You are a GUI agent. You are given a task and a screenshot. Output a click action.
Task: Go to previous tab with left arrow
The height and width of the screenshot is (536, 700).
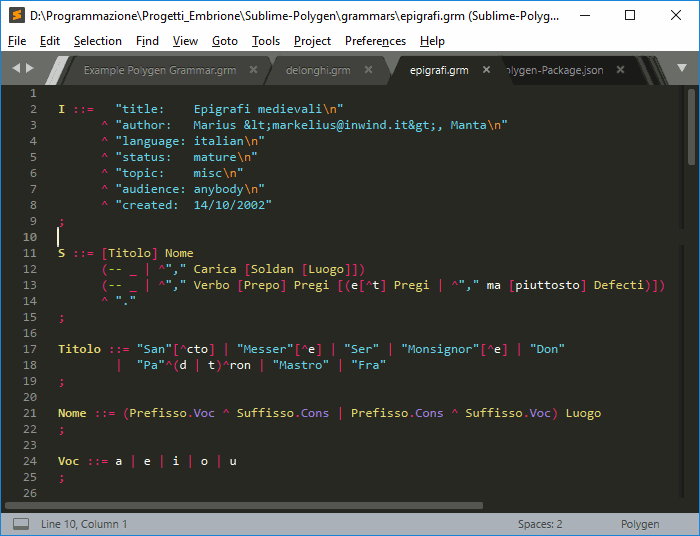[x=17, y=68]
